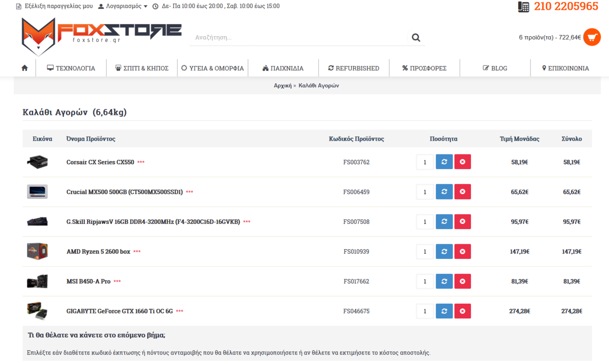Image resolution: width=609 pixels, height=364 pixels.
Task: Click the search magnifier icon
Action: [x=416, y=38]
